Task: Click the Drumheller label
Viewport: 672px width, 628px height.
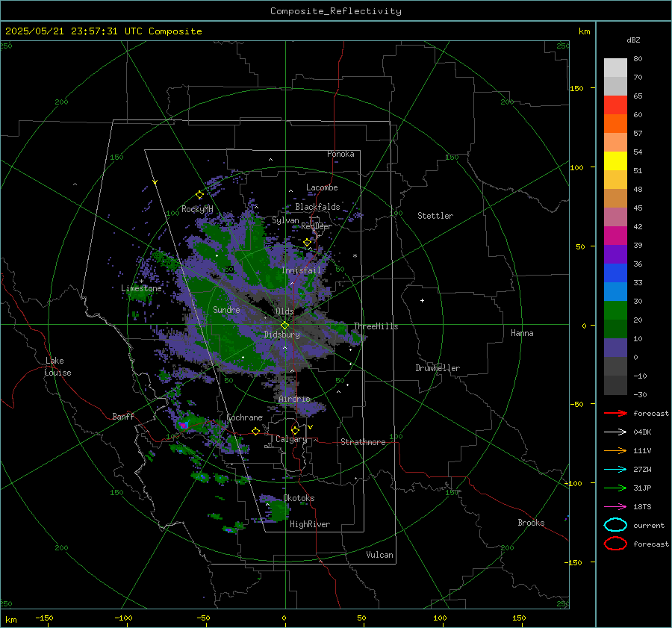Action: (438, 368)
